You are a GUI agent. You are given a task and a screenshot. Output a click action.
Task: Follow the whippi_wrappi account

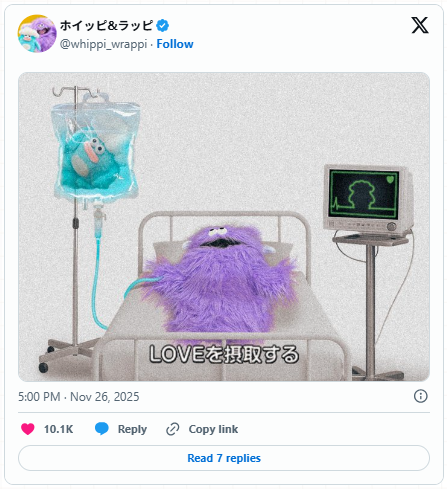(175, 44)
